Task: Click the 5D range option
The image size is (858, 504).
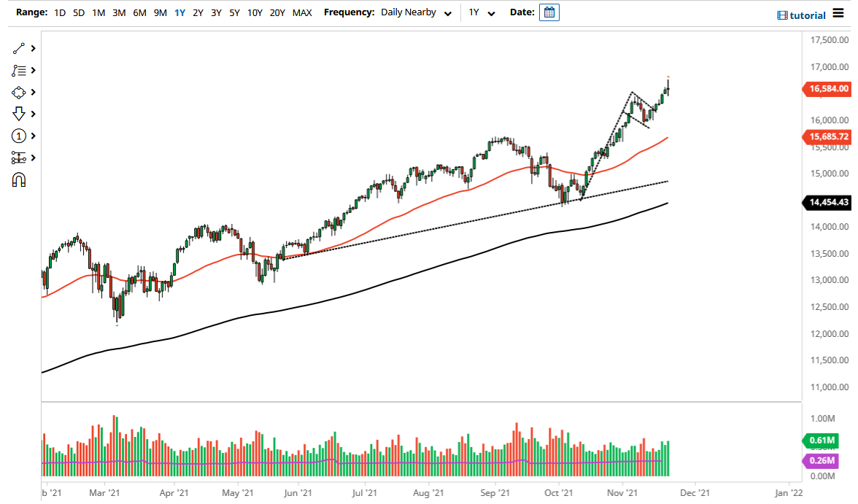Action: click(x=78, y=12)
